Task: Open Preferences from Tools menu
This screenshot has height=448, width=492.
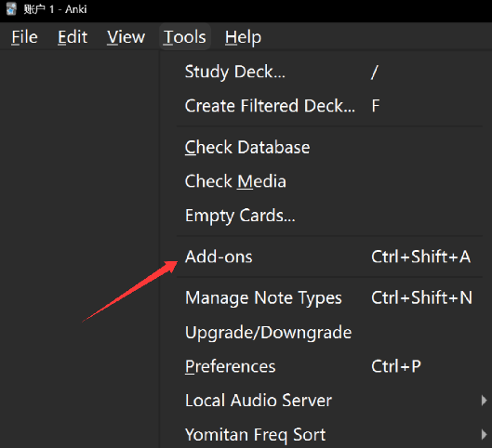Action: (329, 366)
